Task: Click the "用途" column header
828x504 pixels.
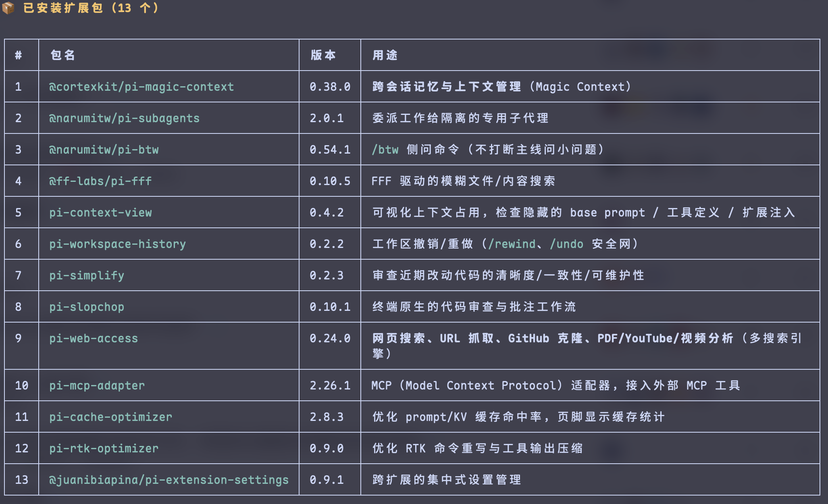Action: pos(385,55)
